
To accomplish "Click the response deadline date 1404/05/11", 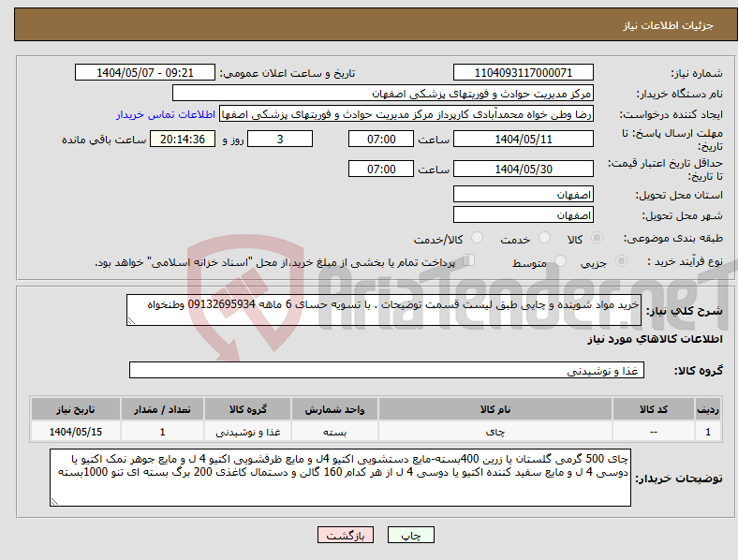I will pos(523,140).
